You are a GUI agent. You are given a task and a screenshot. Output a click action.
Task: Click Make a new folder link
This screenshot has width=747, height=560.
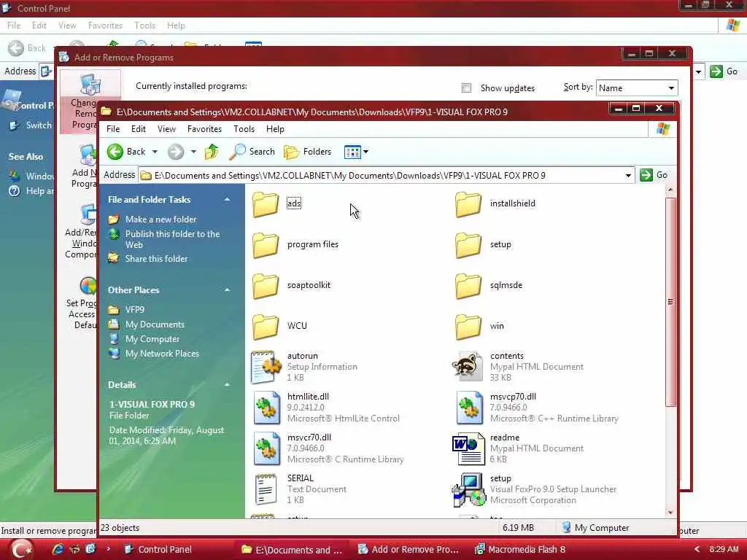[160, 219]
